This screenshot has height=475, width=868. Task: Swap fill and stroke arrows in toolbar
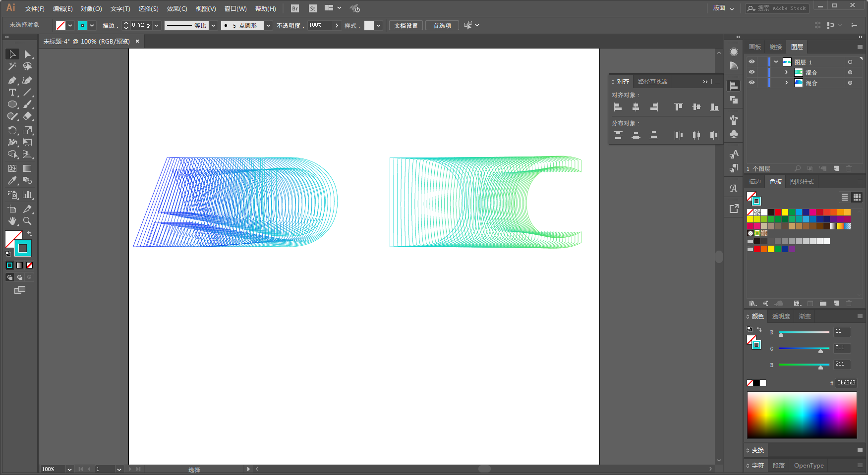pyautogui.click(x=30, y=234)
